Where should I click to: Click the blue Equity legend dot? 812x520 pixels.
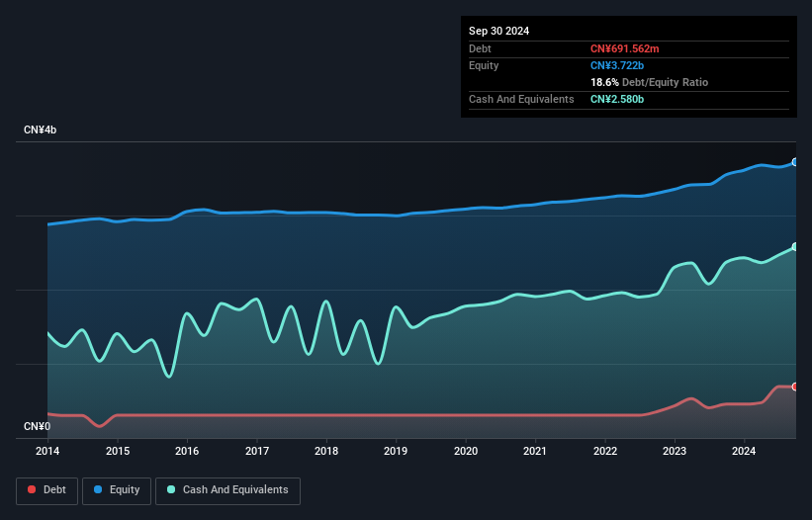tap(100, 489)
